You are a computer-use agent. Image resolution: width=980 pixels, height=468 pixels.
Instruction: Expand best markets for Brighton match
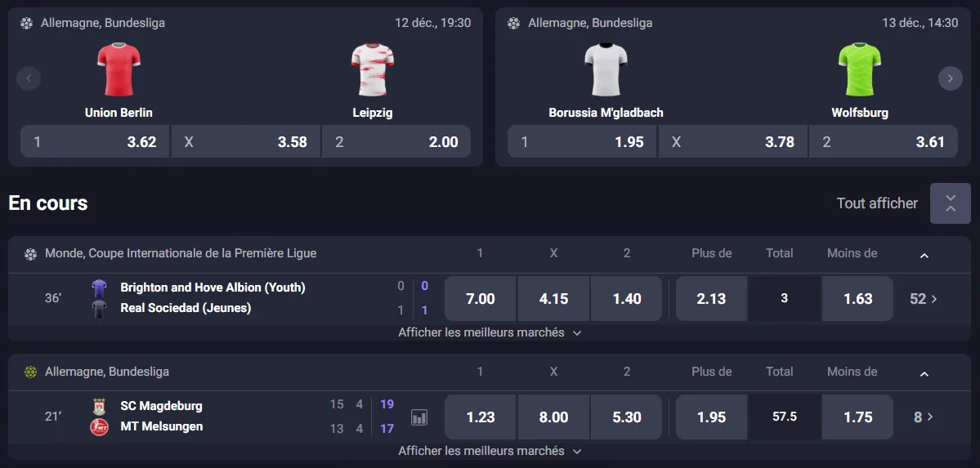coord(490,332)
